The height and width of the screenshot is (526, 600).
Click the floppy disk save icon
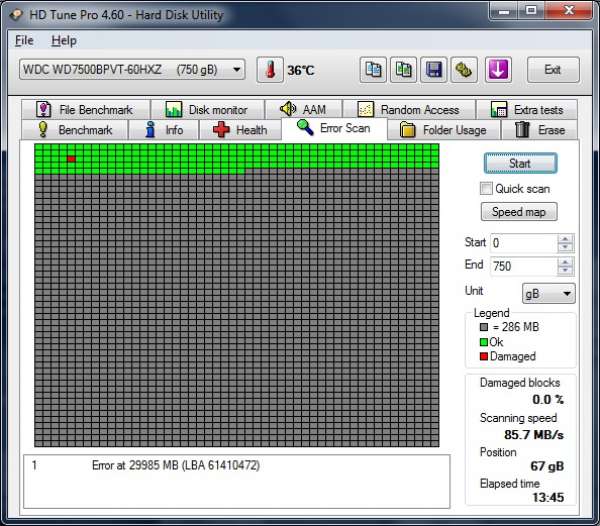click(434, 70)
